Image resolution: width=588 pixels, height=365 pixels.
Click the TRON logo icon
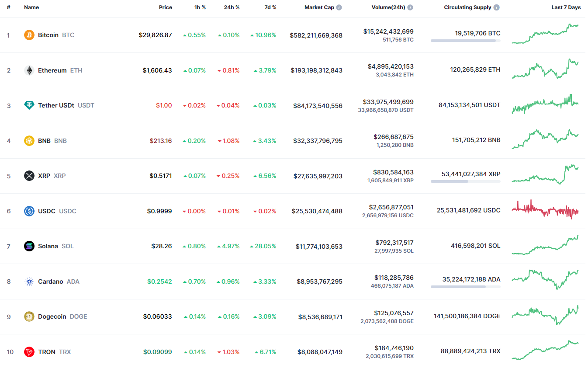point(29,352)
